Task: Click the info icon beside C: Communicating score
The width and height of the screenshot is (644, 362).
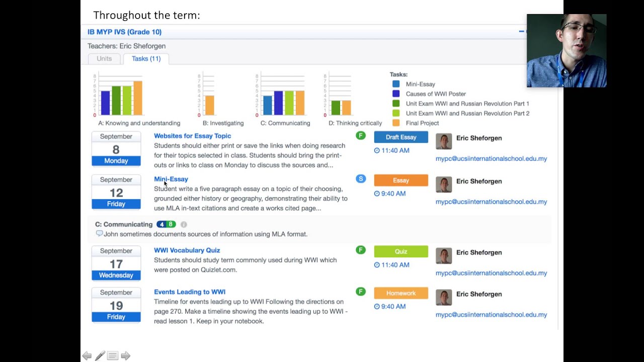Action: pyautogui.click(x=184, y=225)
